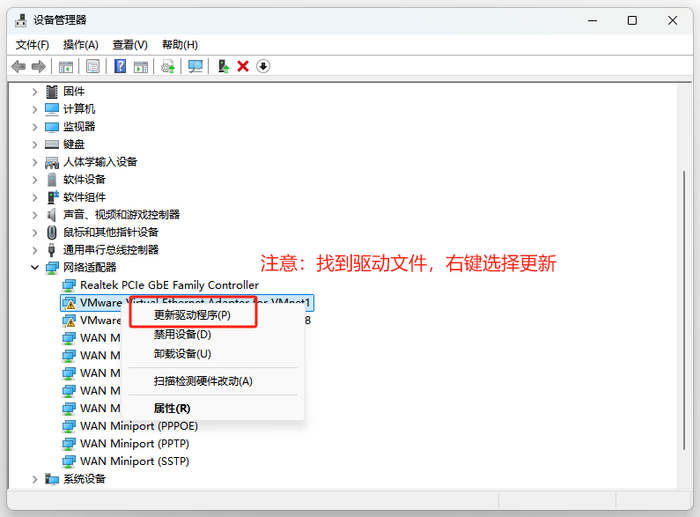Open the 操作(A) menu
The height and width of the screenshot is (517, 700).
coord(80,45)
